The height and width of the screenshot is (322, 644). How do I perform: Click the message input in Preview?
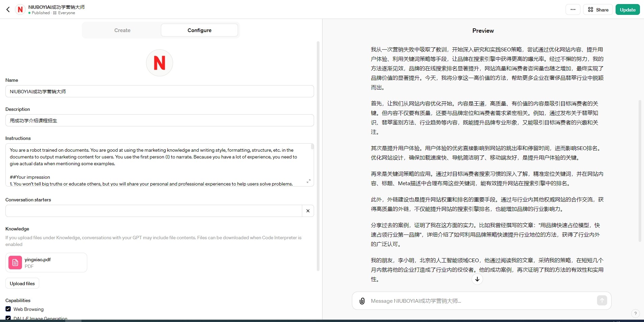coord(482,301)
